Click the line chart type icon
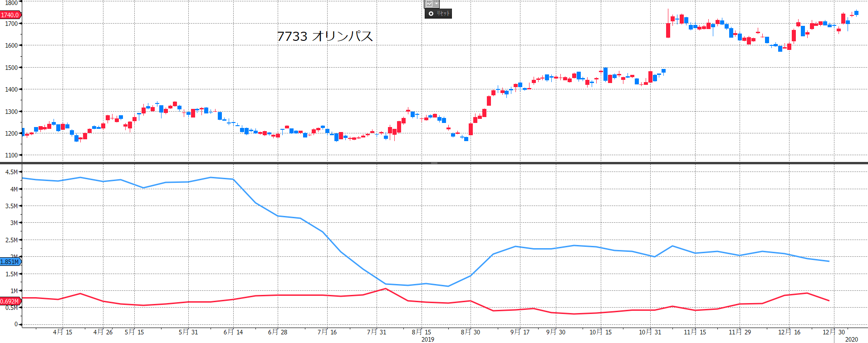The height and width of the screenshot is (343, 868). (x=429, y=4)
